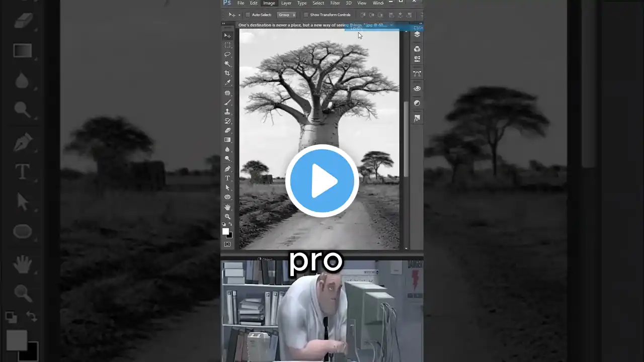This screenshot has width=644, height=362.
Task: Expand the right panel dock arrows
Action: point(421,24)
